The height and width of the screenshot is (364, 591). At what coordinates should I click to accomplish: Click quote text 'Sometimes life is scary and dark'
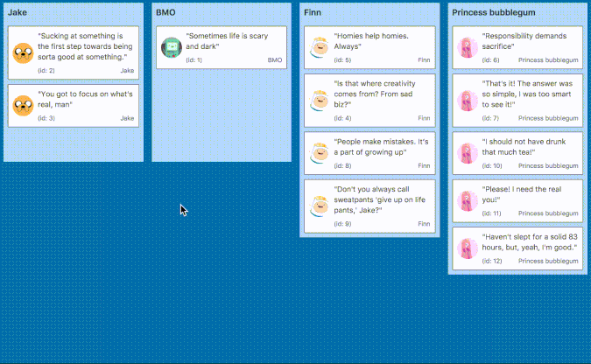tap(227, 41)
